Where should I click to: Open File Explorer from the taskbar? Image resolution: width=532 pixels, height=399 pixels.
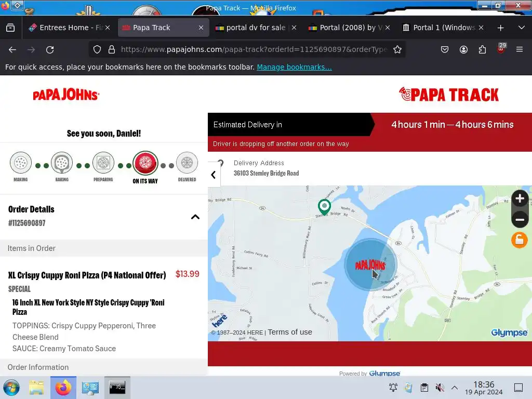coord(36,388)
